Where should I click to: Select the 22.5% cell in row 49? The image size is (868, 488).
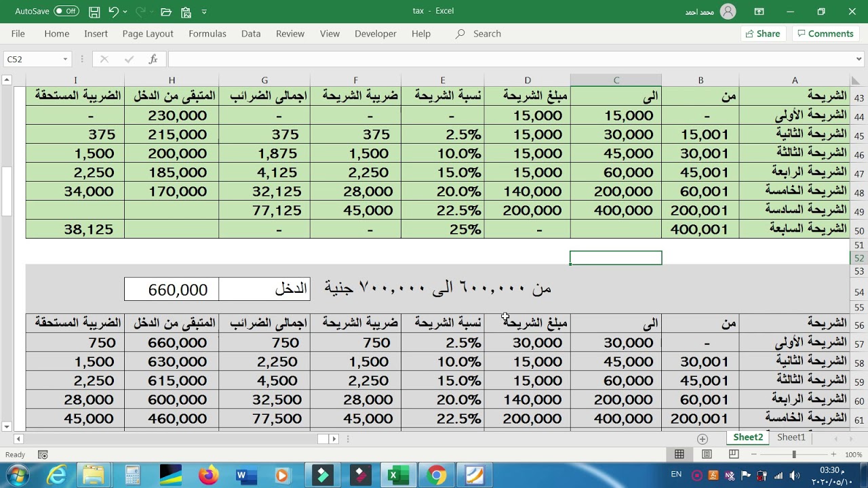[443, 210]
